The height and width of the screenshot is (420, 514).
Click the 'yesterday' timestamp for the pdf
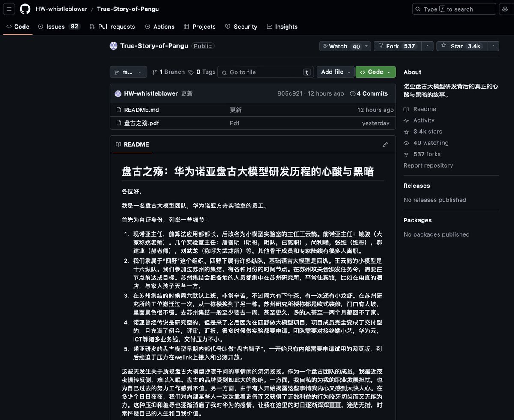click(376, 123)
